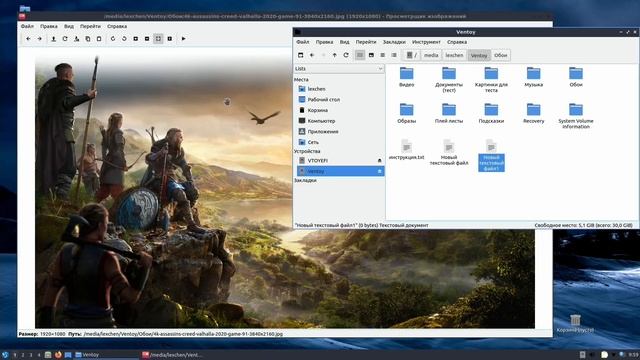
Task: Click the 'Обои' path button
Action: point(500,55)
